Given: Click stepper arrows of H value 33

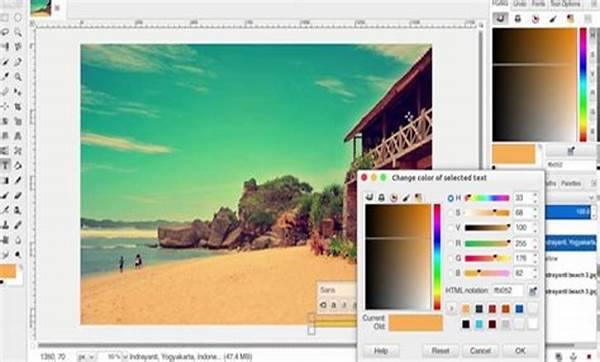Looking at the screenshot, I should (x=535, y=198).
